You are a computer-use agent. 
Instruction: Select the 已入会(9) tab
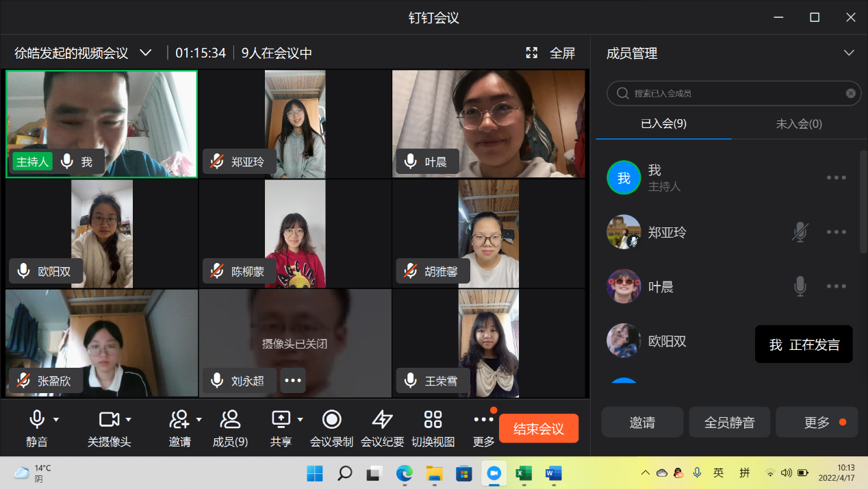tap(663, 124)
